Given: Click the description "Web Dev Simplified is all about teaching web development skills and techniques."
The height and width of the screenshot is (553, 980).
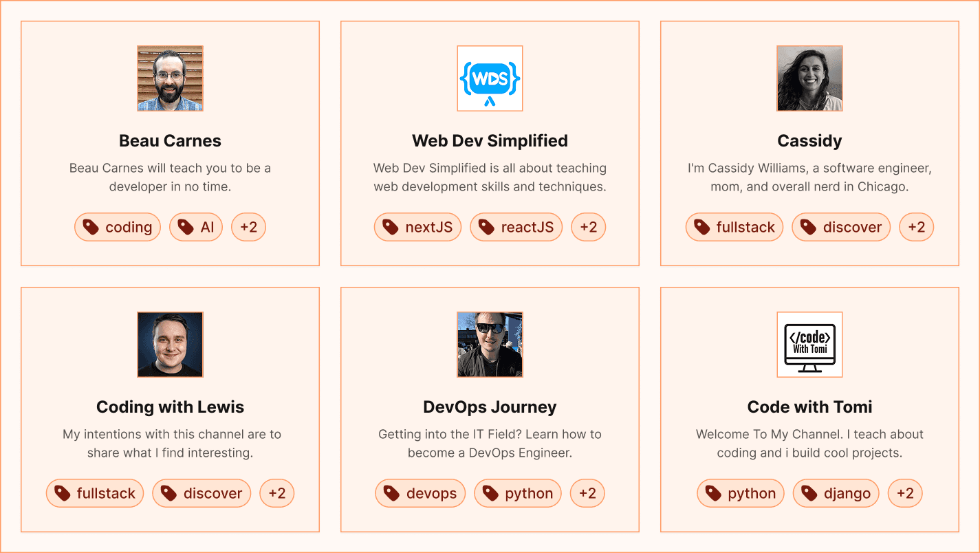Looking at the screenshot, I should tap(490, 177).
